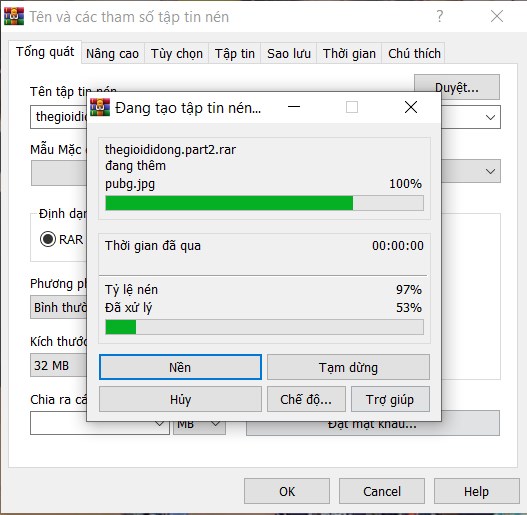Cancel compression with Hủy button
This screenshot has width=527, height=515.
(180, 399)
